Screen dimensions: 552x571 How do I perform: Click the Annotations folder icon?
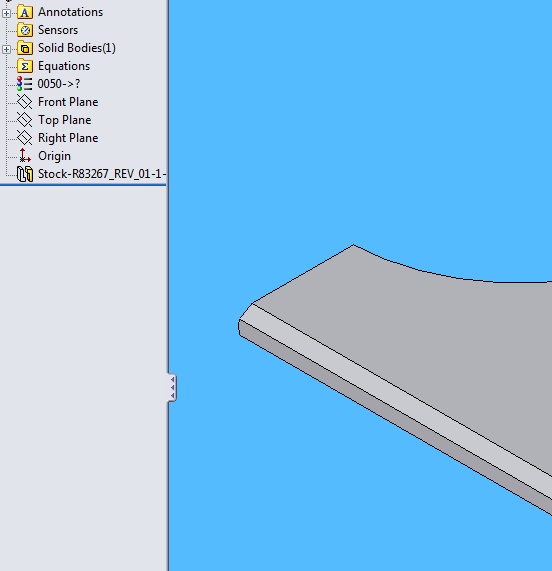point(25,12)
